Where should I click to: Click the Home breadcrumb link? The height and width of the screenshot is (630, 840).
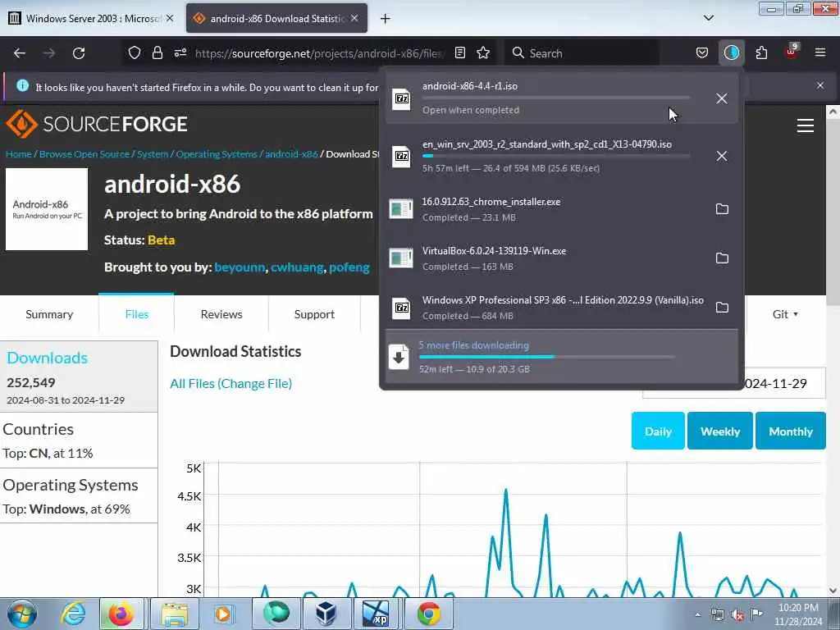(x=19, y=154)
